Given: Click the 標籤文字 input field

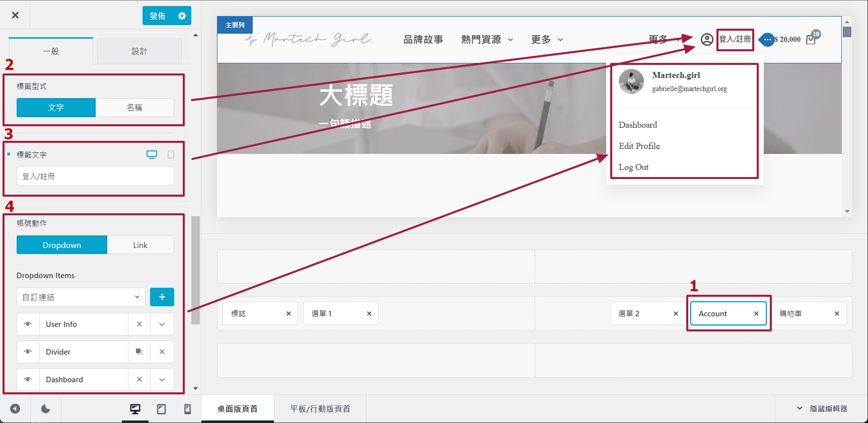Looking at the screenshot, I should (x=95, y=176).
